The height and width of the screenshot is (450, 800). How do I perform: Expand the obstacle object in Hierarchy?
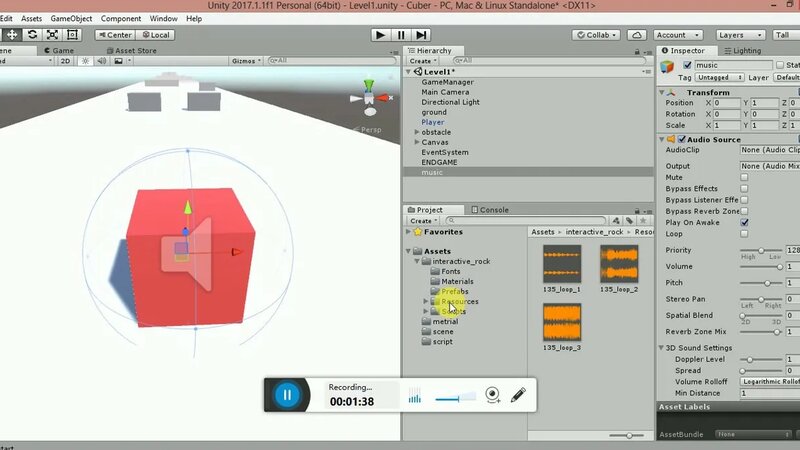(416, 132)
